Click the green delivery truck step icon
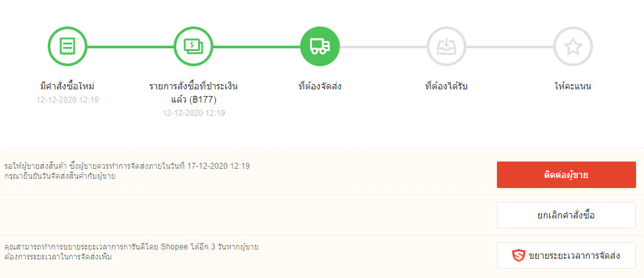Image resolution: width=644 pixels, height=278 pixels. coord(320,46)
